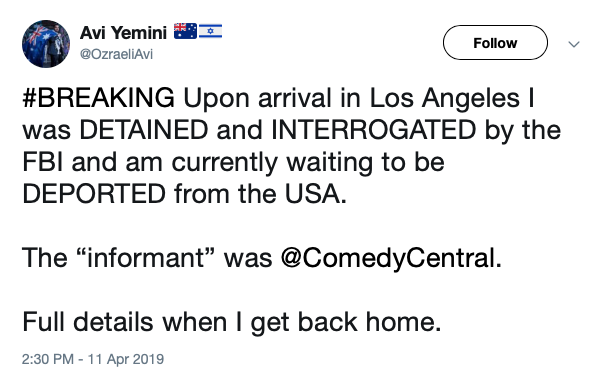
Task: Click the Los Angeles text
Action: (x=445, y=99)
